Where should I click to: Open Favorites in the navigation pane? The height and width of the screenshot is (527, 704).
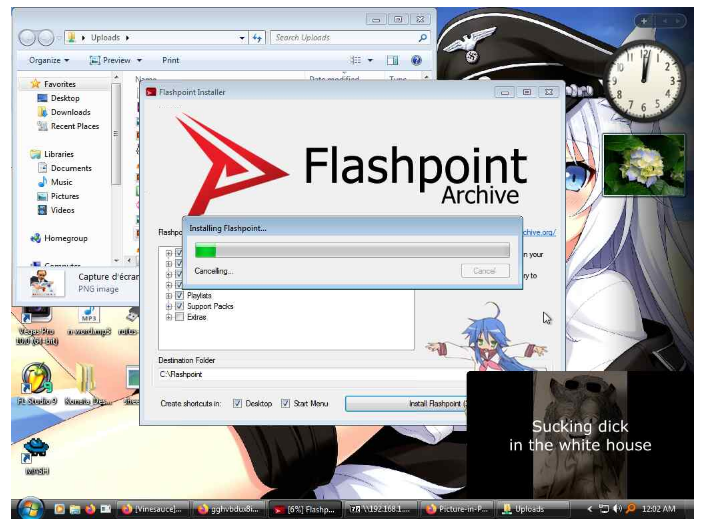[x=60, y=84]
